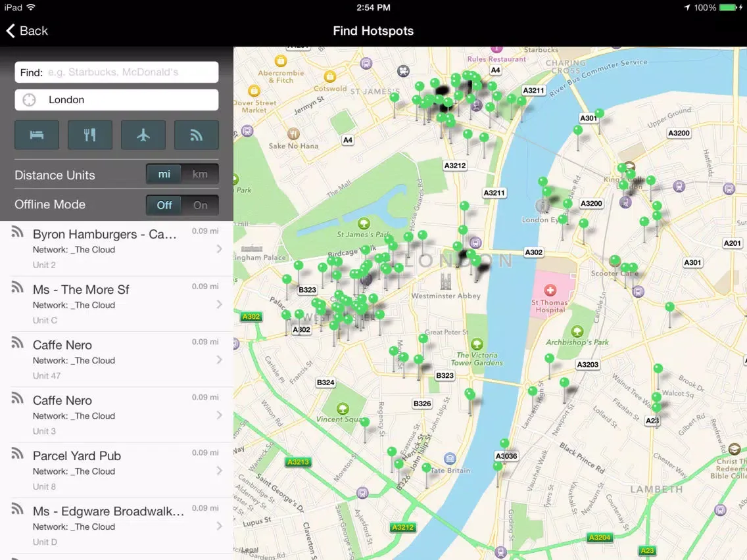747x560 pixels.
Task: Open Byron Hamburgers hotspot entry
Action: click(x=117, y=248)
